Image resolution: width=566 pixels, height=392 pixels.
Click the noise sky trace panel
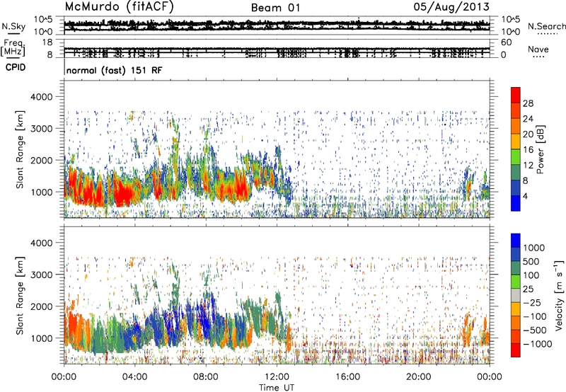(277, 25)
